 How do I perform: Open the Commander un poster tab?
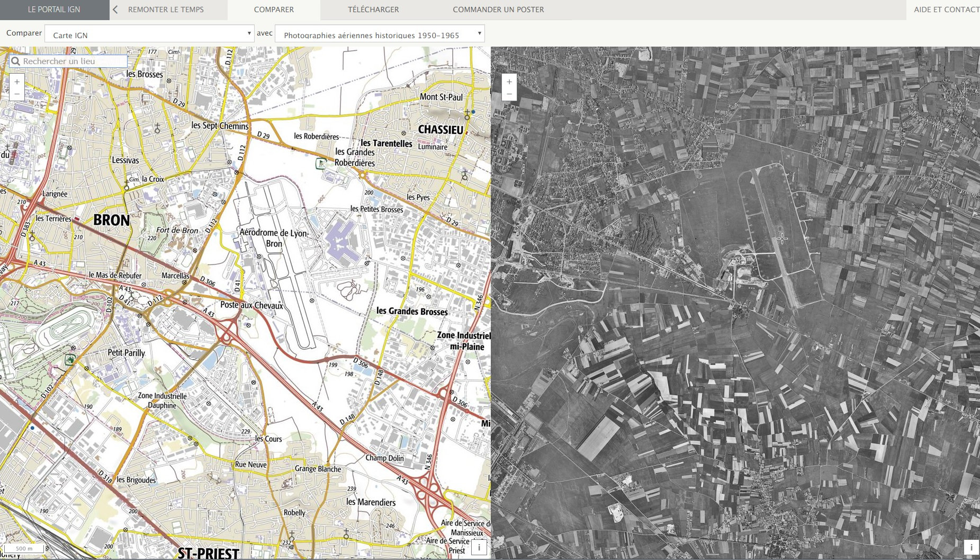click(498, 10)
